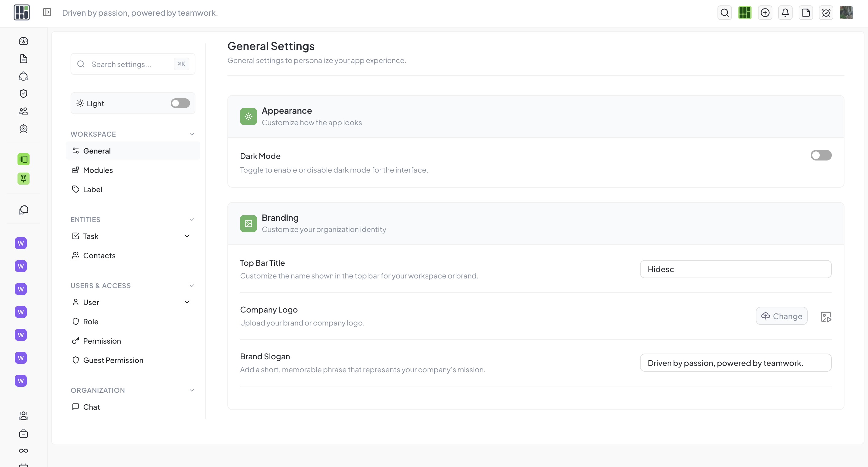Click the company logo image preview icon
Screen dimensions: 868x467
tap(825, 316)
